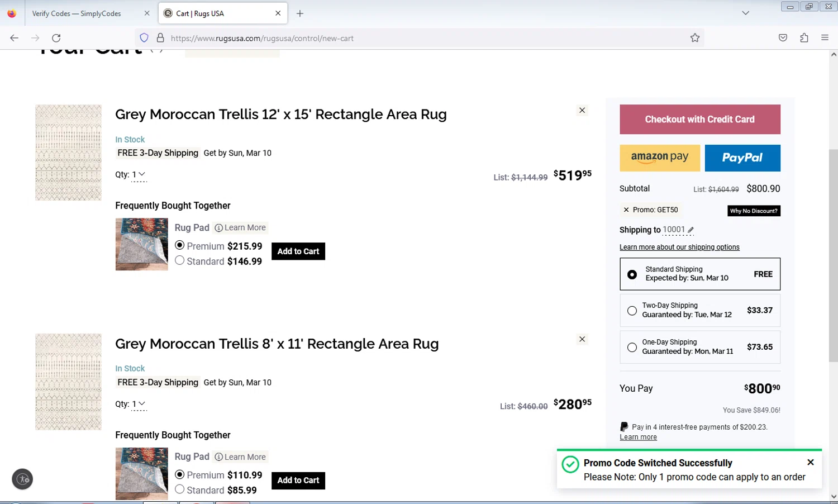View site security padlock info

coord(160,38)
